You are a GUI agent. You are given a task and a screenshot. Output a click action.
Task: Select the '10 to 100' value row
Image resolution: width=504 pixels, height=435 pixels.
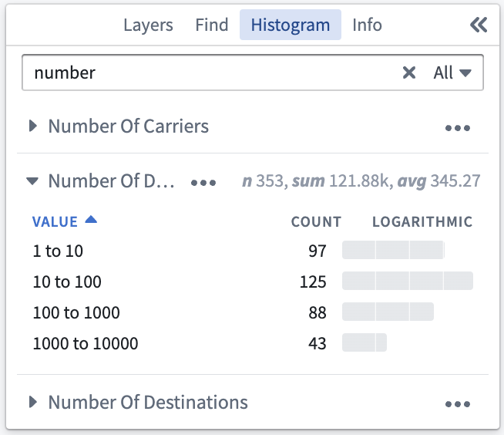click(253, 281)
